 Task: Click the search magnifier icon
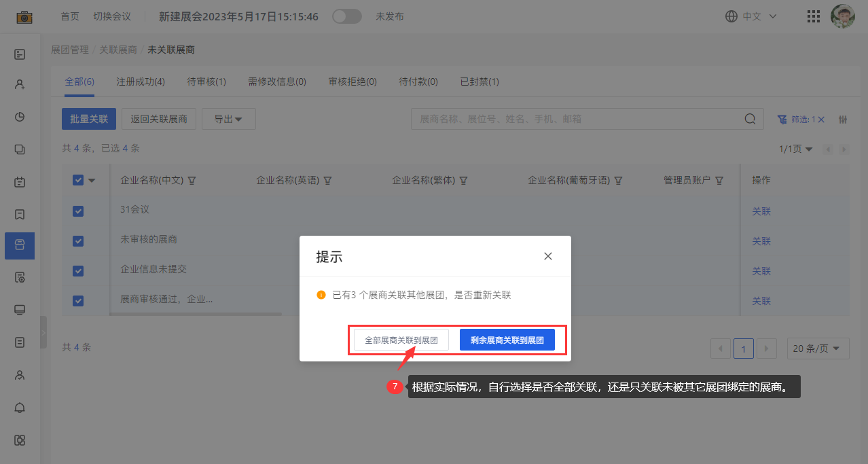pyautogui.click(x=750, y=119)
